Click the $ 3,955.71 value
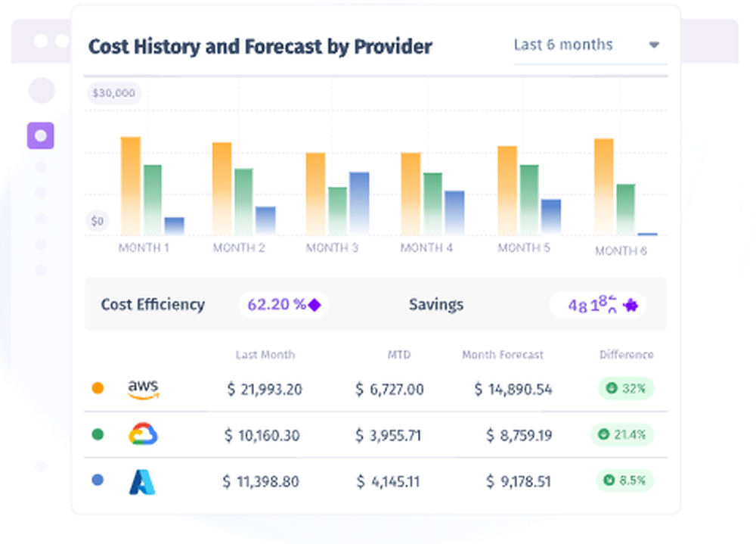Image resolution: width=756 pixels, height=544 pixels. click(x=388, y=435)
